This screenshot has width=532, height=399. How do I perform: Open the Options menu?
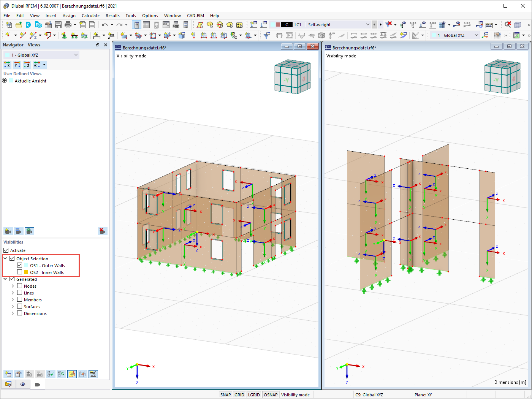(x=150, y=16)
